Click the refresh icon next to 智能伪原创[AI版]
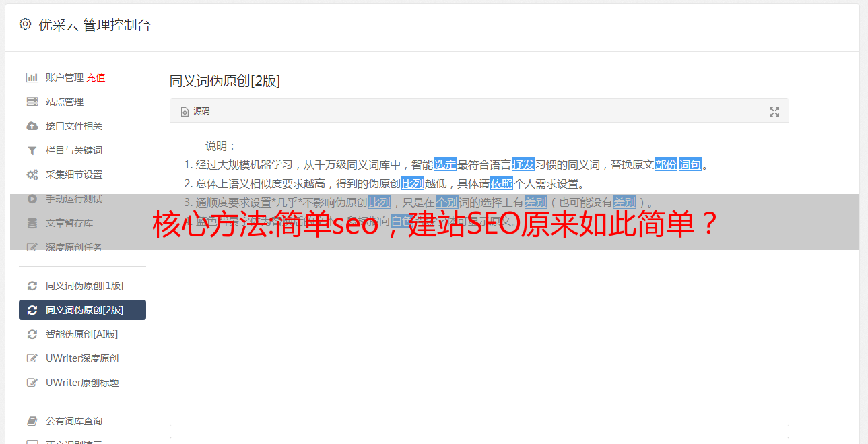 pos(32,334)
